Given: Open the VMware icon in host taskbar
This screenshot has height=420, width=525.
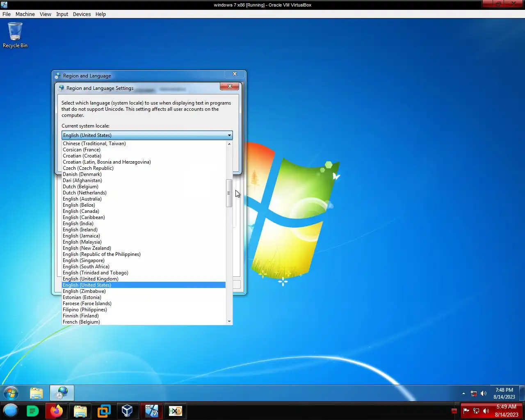Looking at the screenshot, I should tap(104, 411).
